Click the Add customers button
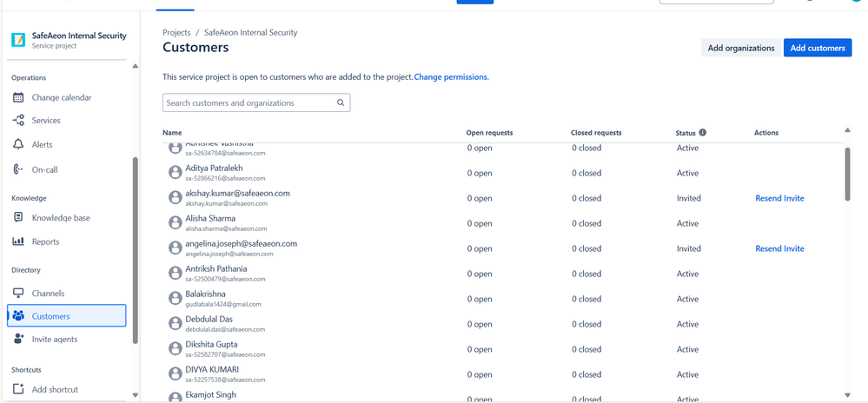 coord(817,48)
